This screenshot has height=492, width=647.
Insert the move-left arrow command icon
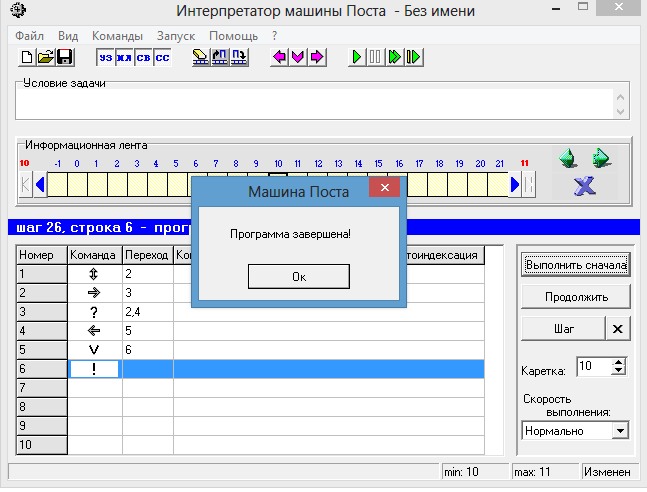pyautogui.click(x=279, y=57)
